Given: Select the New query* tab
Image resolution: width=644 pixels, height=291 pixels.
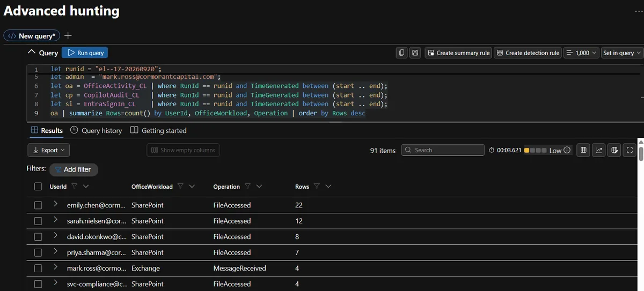Looking at the screenshot, I should [32, 36].
